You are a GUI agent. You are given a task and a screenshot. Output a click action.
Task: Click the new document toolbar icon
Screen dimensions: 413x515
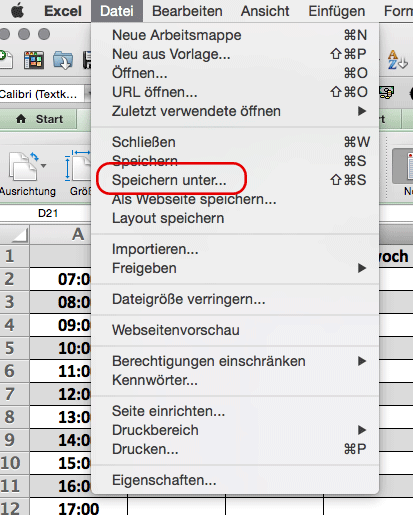pyautogui.click(x=6, y=60)
